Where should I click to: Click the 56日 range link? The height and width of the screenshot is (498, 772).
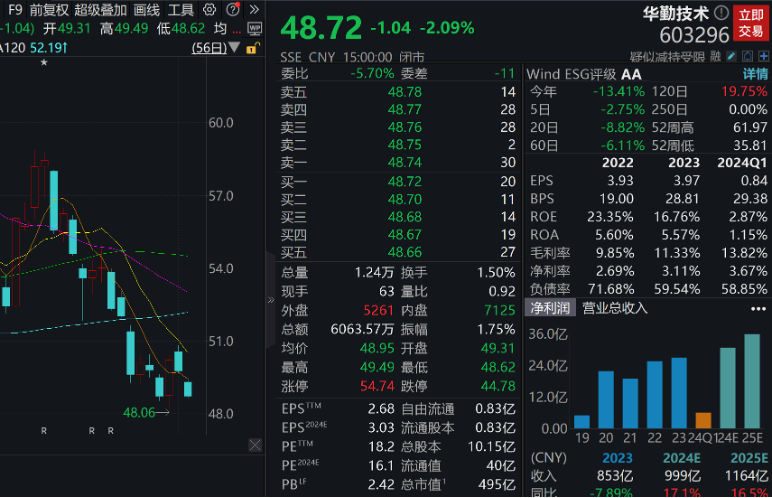209,48
